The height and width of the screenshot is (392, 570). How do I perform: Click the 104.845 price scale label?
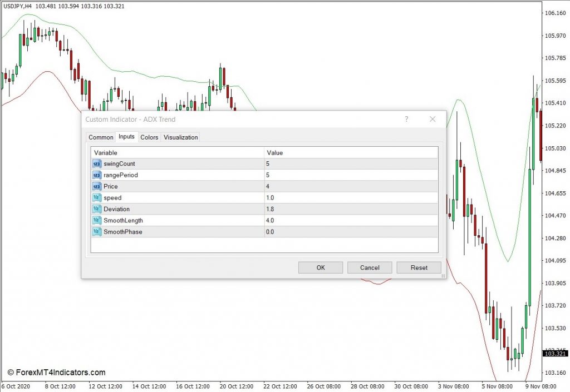[x=555, y=171]
